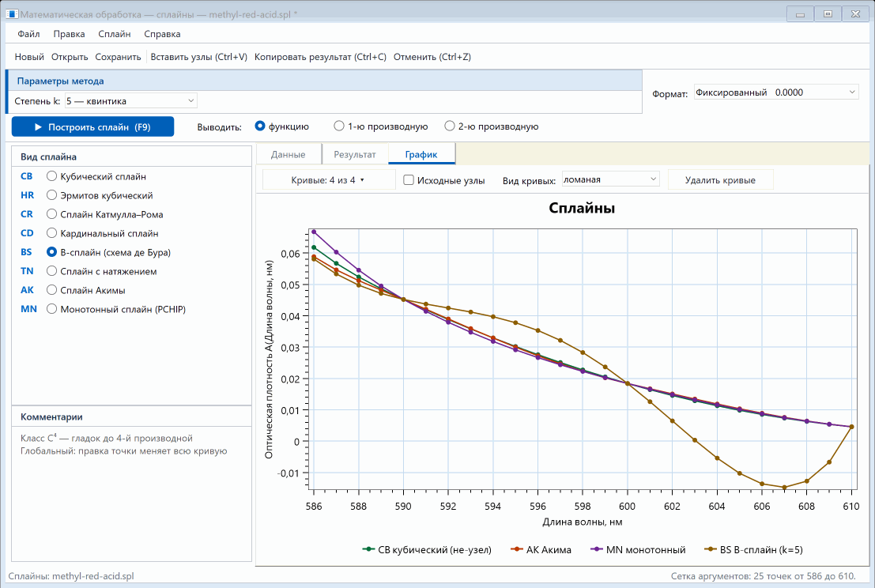
Task: Click the BS abbreviation icon for B-spline
Action: [x=26, y=252]
